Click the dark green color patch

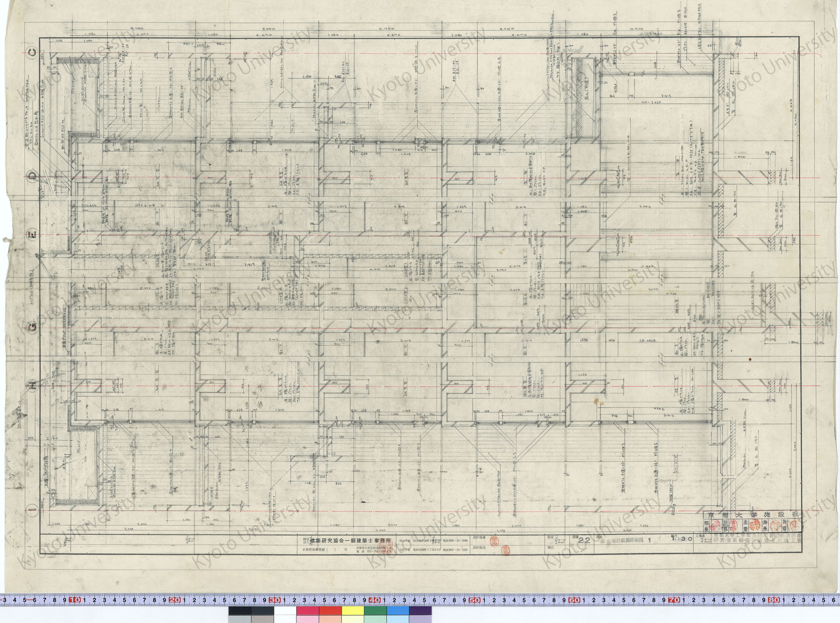375,611
